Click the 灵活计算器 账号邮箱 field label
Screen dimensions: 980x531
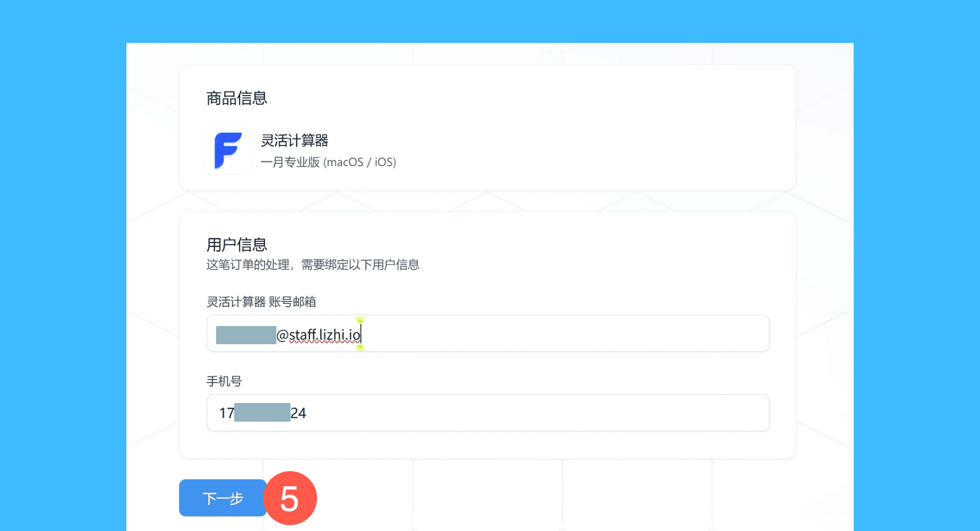click(261, 302)
